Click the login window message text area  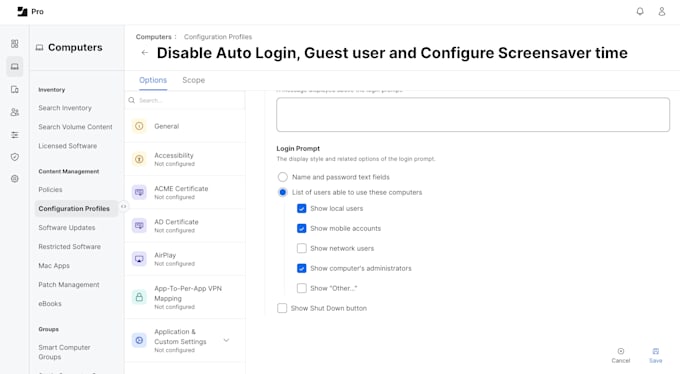click(473, 115)
